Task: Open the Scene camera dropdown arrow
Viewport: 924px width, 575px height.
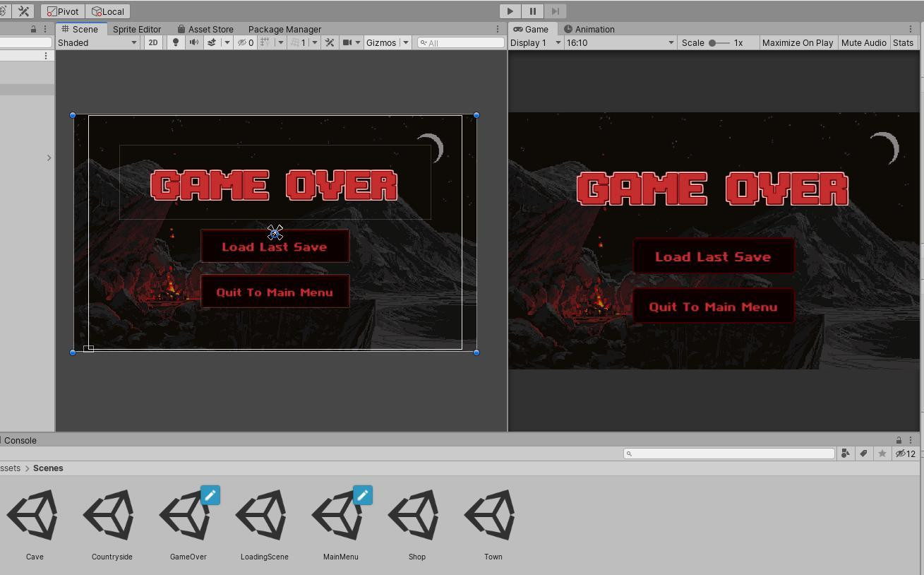Action: (x=358, y=42)
